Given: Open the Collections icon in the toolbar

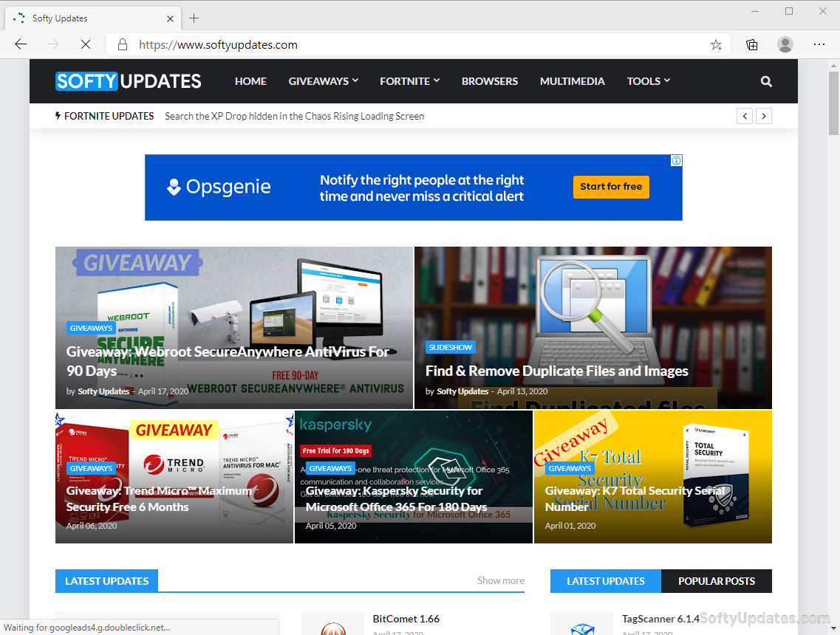Looking at the screenshot, I should pyautogui.click(x=751, y=44).
